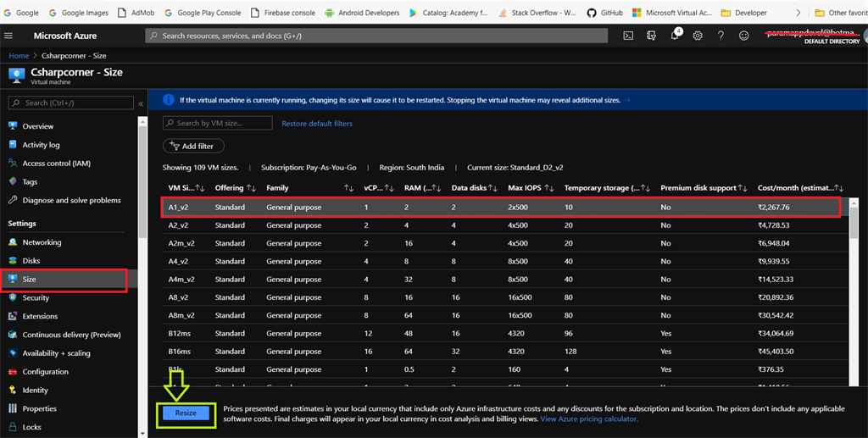868x438 pixels.
Task: Open the notifications bell
Action: tap(675, 36)
